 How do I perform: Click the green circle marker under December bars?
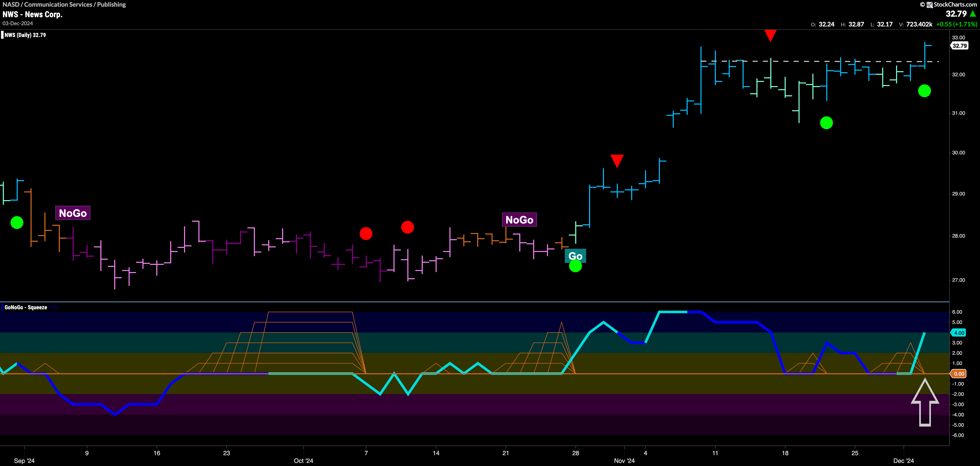click(925, 91)
